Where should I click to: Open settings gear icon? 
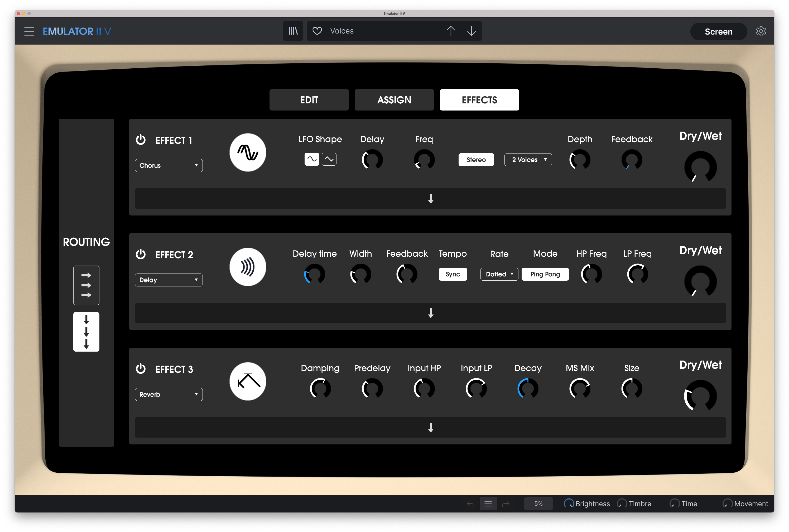pos(761,31)
